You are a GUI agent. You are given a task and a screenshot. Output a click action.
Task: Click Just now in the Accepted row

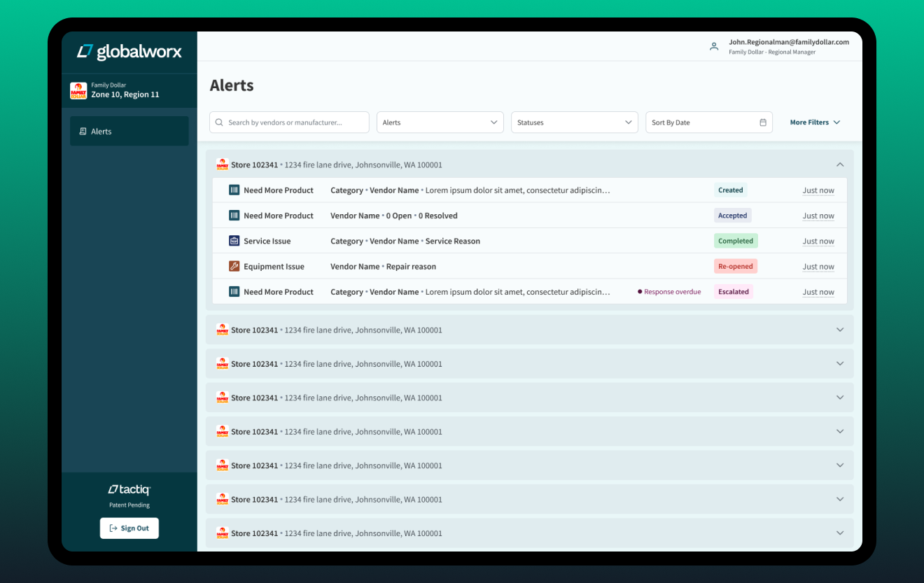(818, 216)
